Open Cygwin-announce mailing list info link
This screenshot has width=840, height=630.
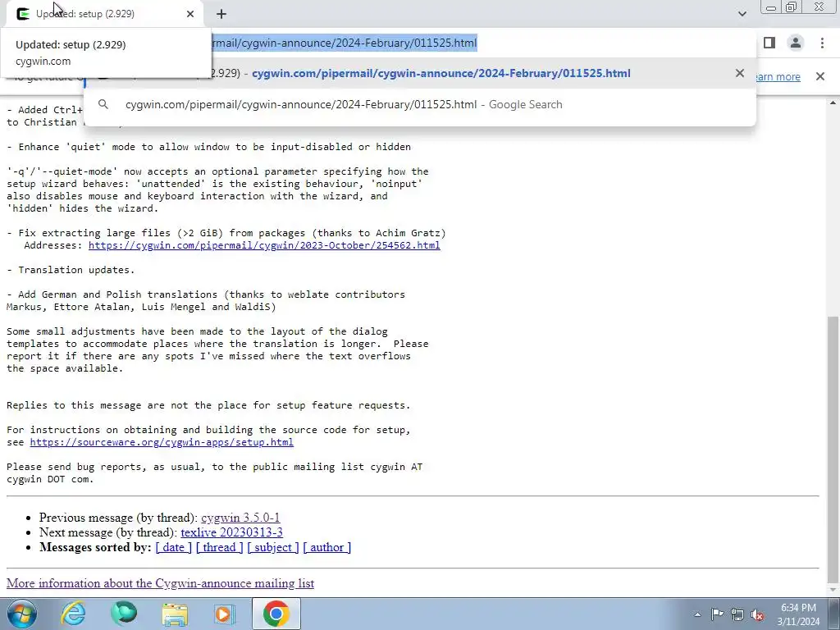pyautogui.click(x=160, y=583)
